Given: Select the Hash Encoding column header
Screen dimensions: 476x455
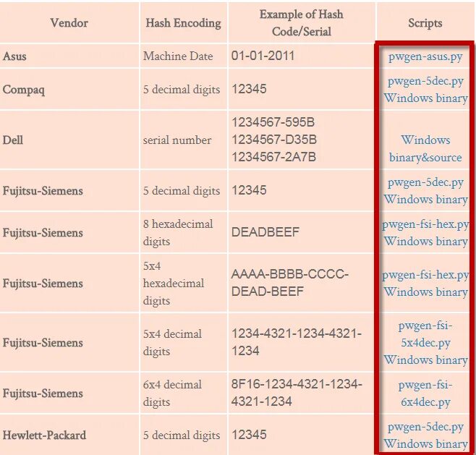Looking at the screenshot, I should (183, 23).
